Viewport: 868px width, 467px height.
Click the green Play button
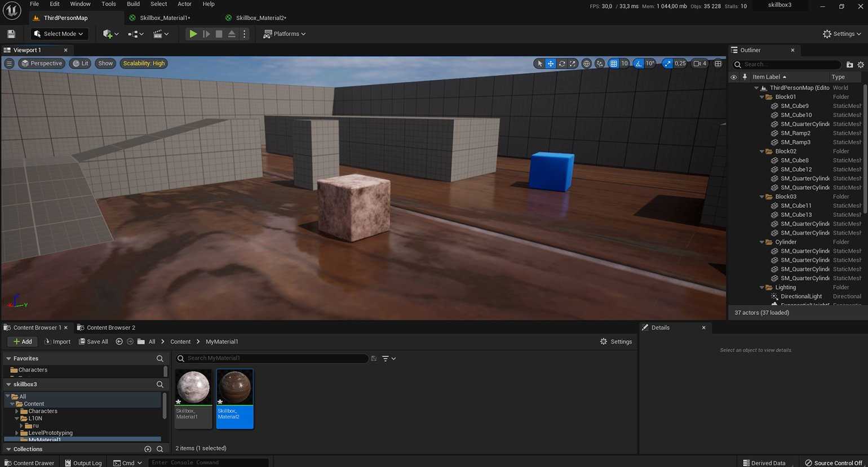point(193,34)
